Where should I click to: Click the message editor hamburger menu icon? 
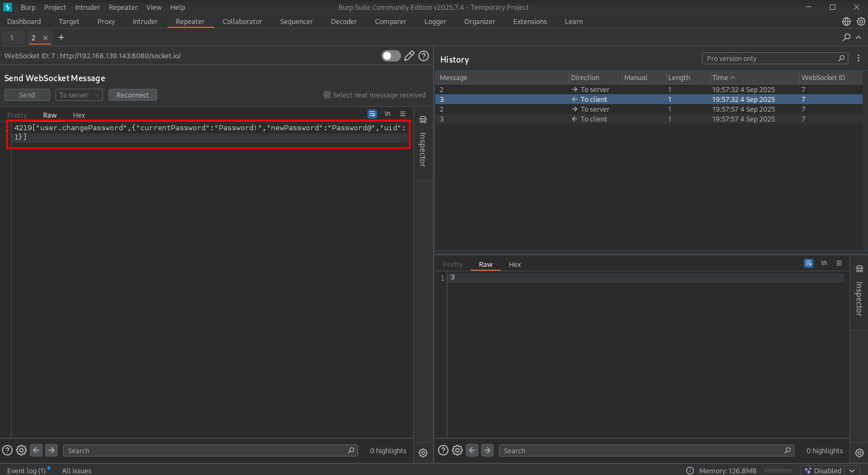tap(403, 114)
